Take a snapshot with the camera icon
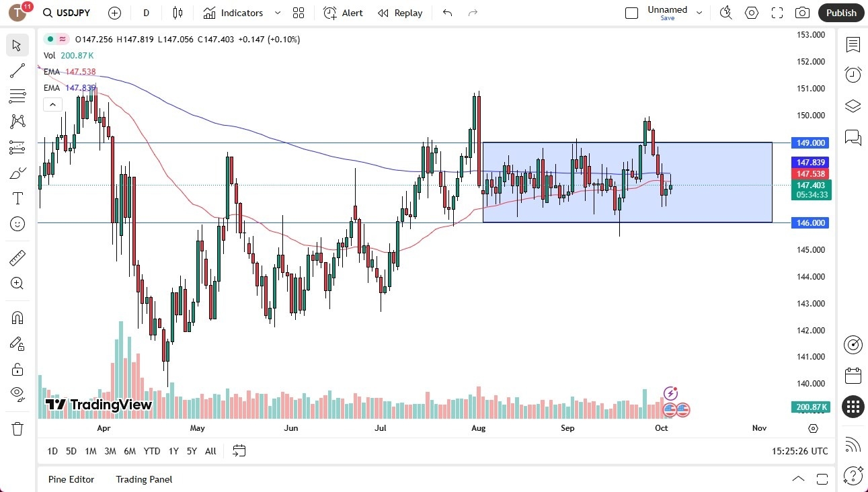This screenshot has width=868, height=492. point(803,13)
